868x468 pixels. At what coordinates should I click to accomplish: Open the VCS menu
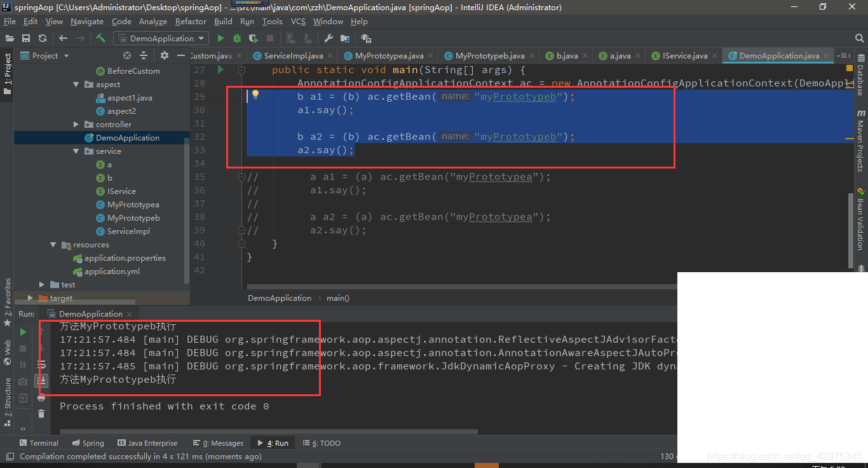(298, 21)
